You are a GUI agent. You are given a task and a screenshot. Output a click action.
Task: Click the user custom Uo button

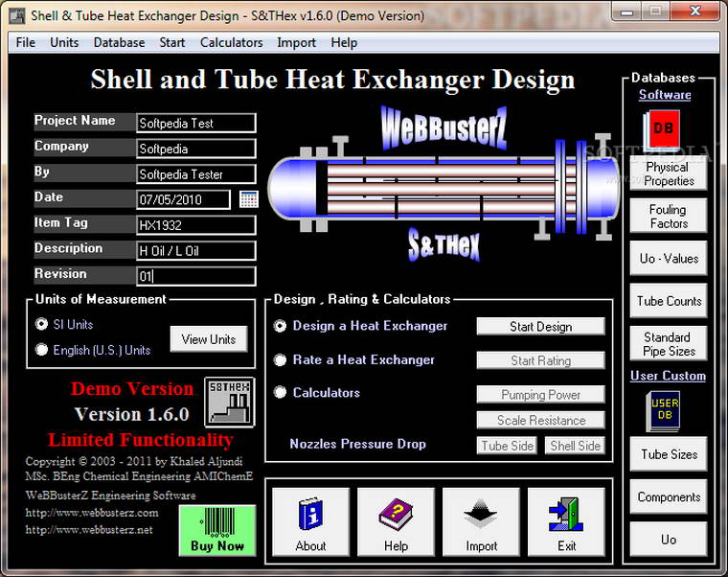pyautogui.click(x=668, y=540)
